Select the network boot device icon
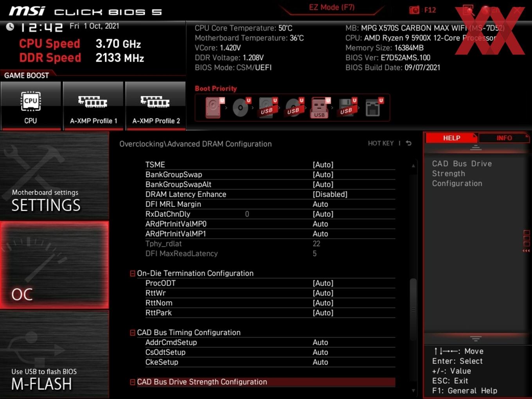Screen dimensions: 532x399 pos(374,108)
